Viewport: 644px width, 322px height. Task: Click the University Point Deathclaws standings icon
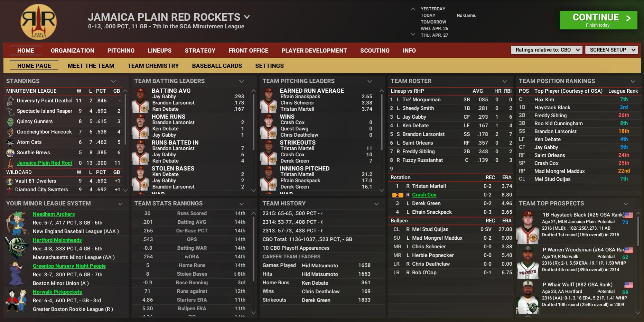click(x=10, y=101)
